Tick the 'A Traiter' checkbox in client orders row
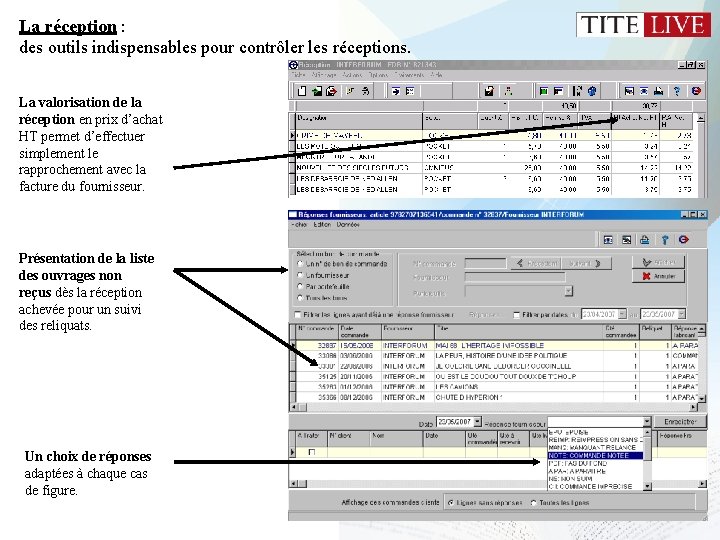Image resolution: width=720 pixels, height=540 pixels. [x=312, y=452]
